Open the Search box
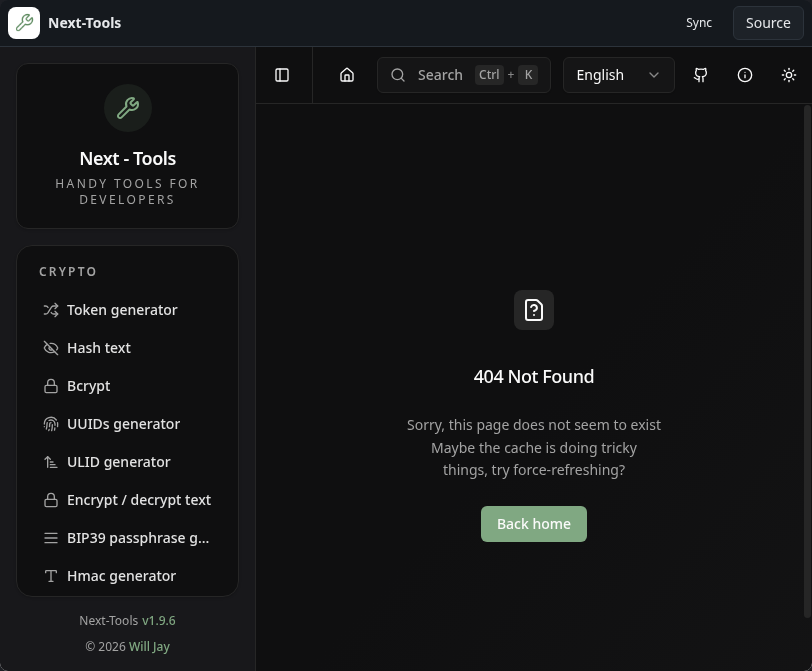The width and height of the screenshot is (812, 671). (x=463, y=75)
